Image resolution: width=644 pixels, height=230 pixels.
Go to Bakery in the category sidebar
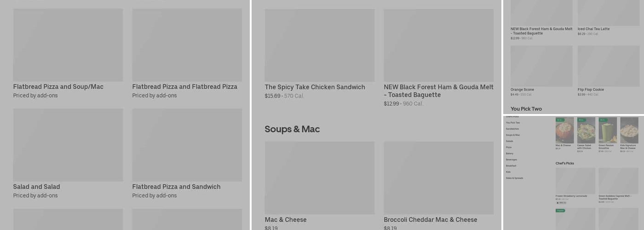[x=510, y=153]
